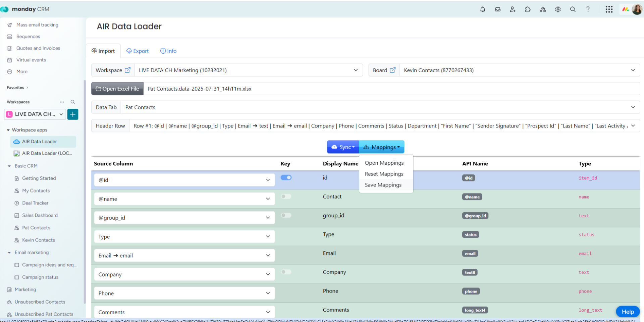Switch to the Info tab
644x322 pixels.
point(168,51)
